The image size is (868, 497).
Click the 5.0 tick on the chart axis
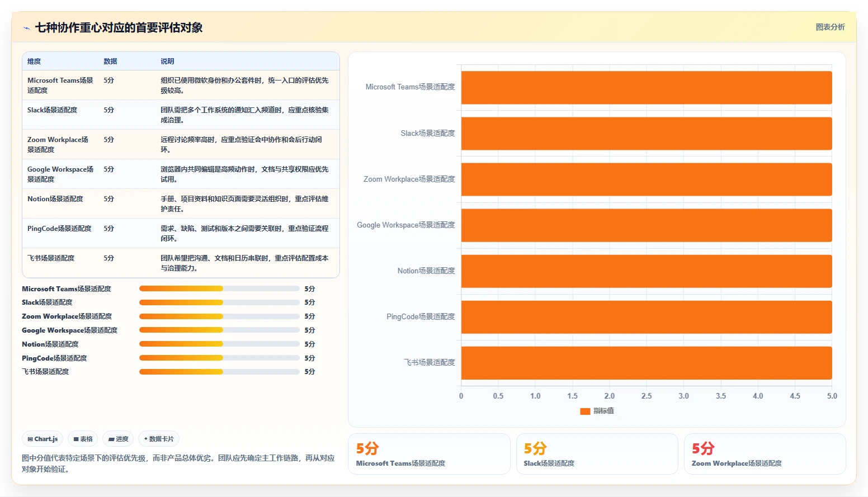[832, 396]
